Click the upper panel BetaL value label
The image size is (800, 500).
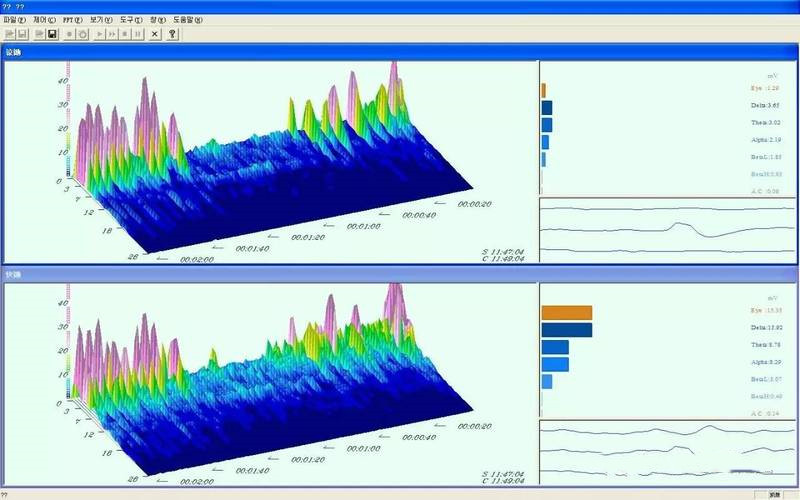(x=766, y=157)
